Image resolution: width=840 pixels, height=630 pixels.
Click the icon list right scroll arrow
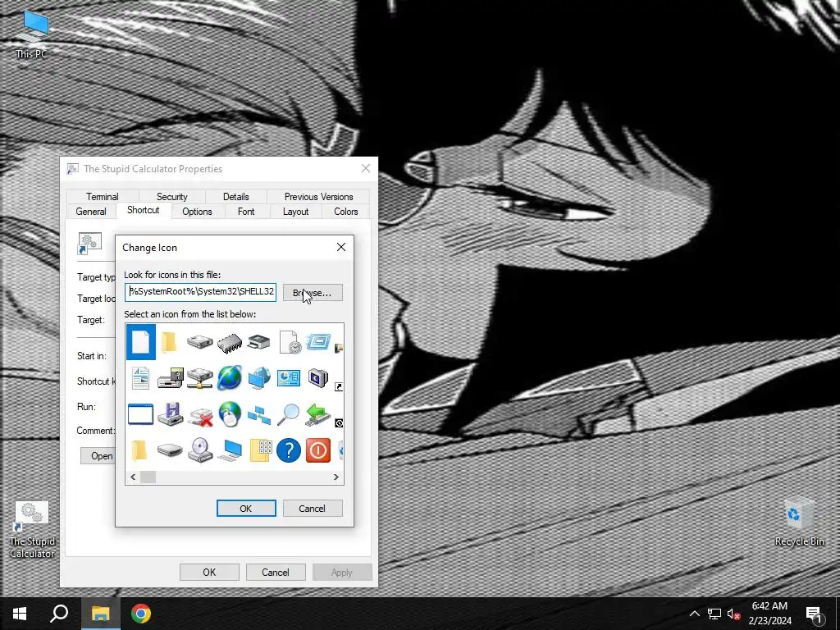(336, 477)
